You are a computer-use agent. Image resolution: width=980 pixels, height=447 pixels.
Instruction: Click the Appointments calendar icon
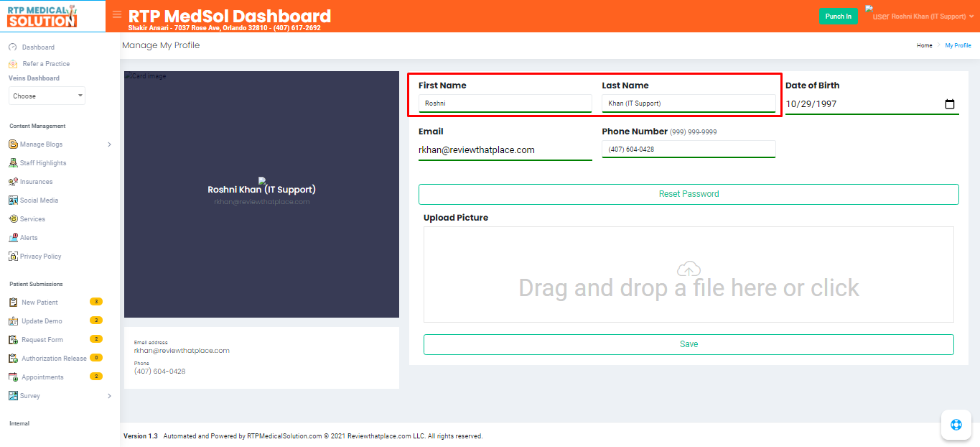tap(13, 377)
